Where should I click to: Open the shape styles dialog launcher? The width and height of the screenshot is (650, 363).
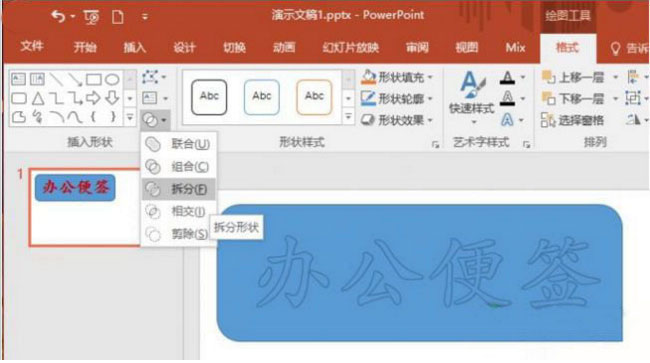(435, 144)
